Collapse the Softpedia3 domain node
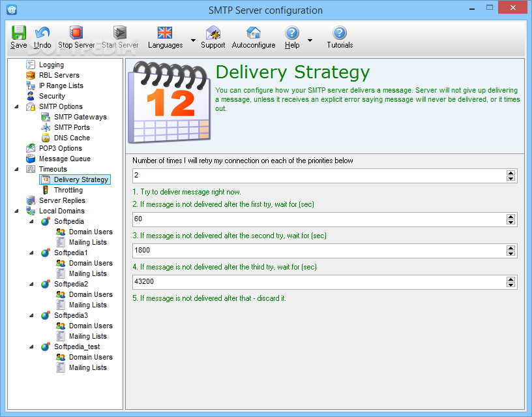Screen dimensions: 532x417 (x=31, y=315)
